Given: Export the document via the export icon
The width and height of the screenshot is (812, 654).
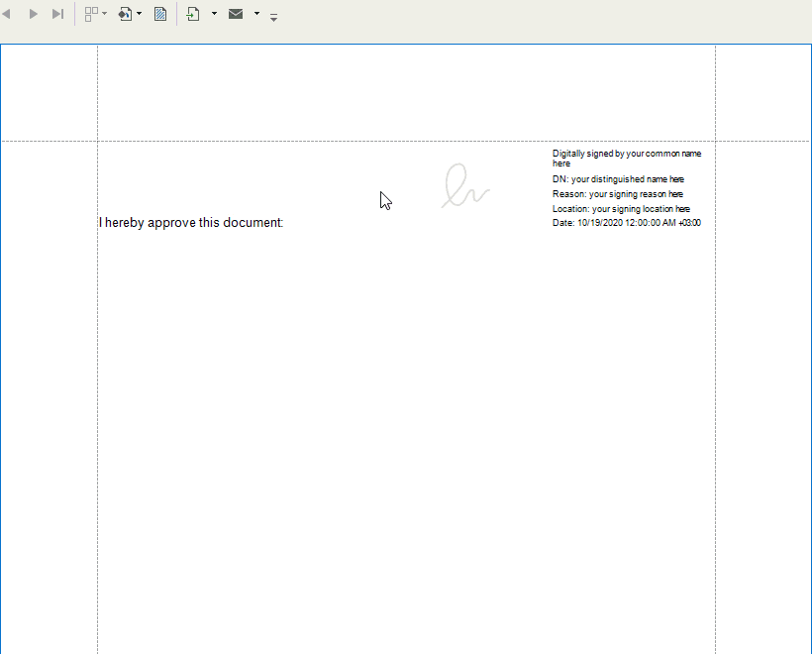Looking at the screenshot, I should (194, 14).
